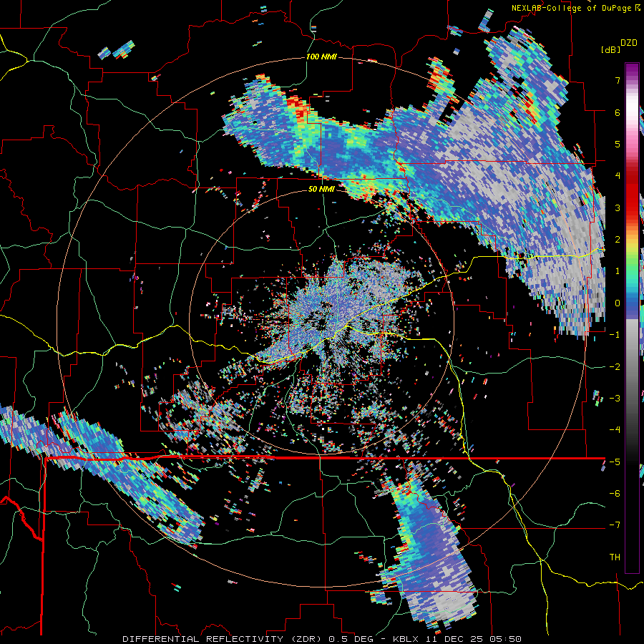
Task: Click the TH threshold label on scale
Action: (615, 557)
